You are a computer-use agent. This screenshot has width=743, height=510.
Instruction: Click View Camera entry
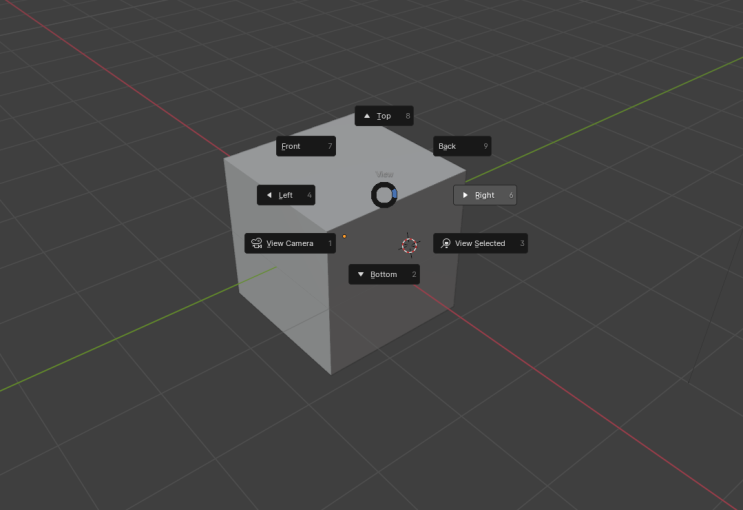(x=290, y=243)
